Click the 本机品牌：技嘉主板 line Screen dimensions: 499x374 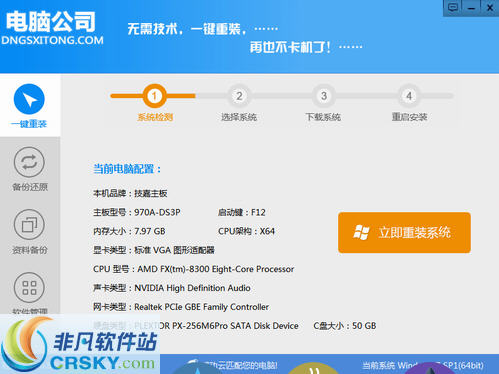[130, 193]
